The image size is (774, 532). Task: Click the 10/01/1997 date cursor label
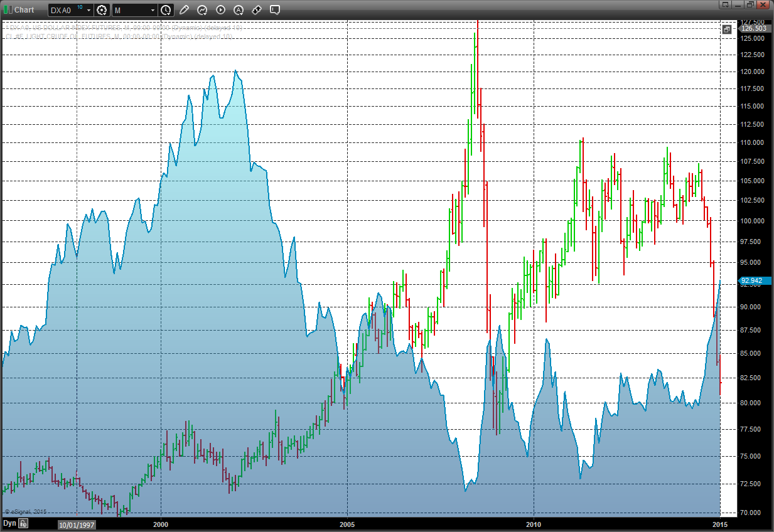tap(77, 524)
